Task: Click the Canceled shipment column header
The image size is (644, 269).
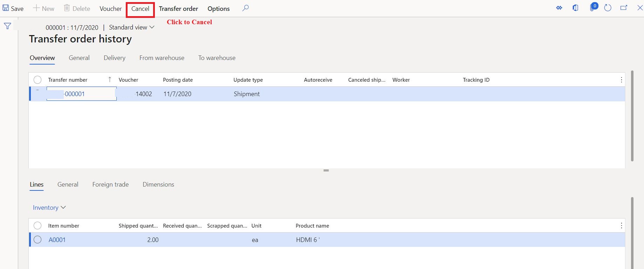Action: point(367,80)
